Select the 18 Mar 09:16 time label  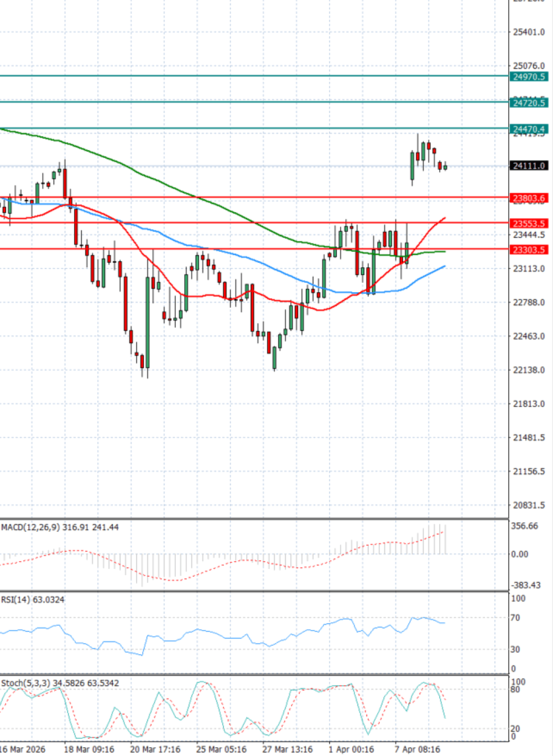click(89, 749)
